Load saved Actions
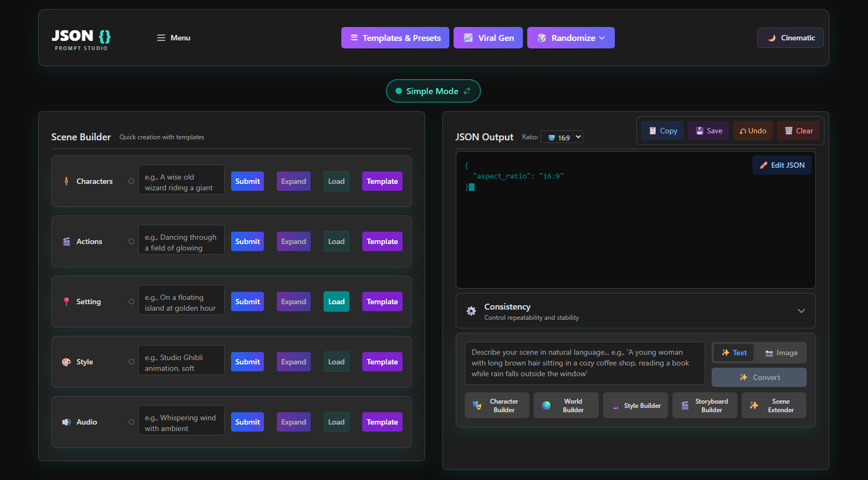The height and width of the screenshot is (480, 868). tap(336, 241)
